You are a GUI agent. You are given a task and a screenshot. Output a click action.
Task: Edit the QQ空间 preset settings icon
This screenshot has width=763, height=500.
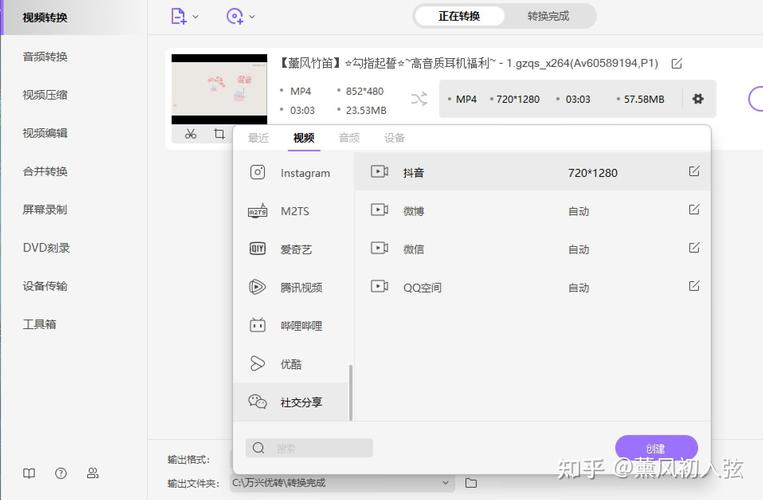point(694,286)
